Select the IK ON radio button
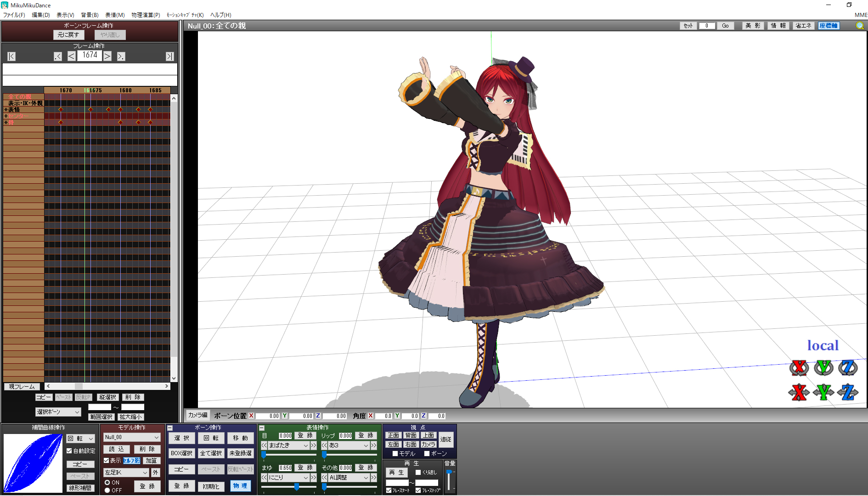The height and width of the screenshot is (496, 868). pos(107,483)
